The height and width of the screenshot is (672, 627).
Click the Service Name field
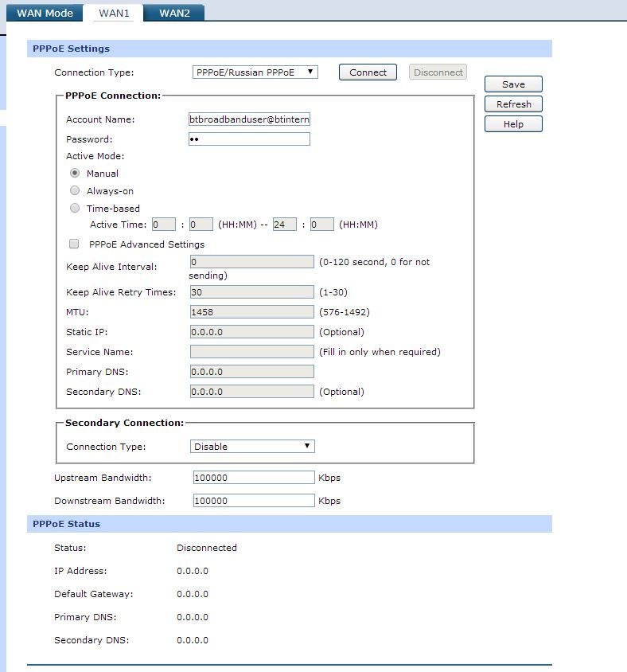pyautogui.click(x=251, y=351)
